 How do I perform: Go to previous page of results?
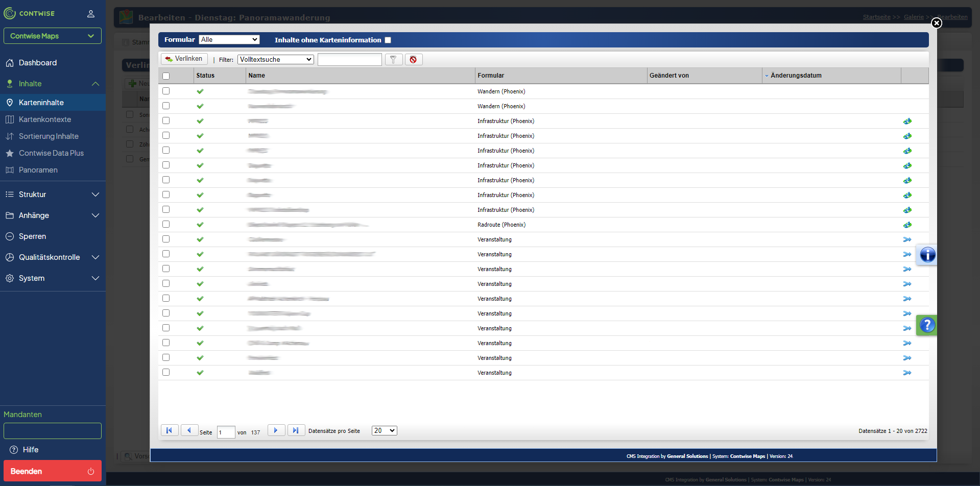(189, 430)
